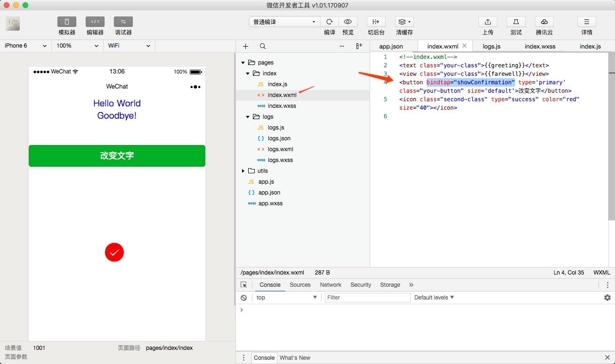Collapse the file tree sidebar icon
Screen dimensions: 615x364
[x=359, y=46]
